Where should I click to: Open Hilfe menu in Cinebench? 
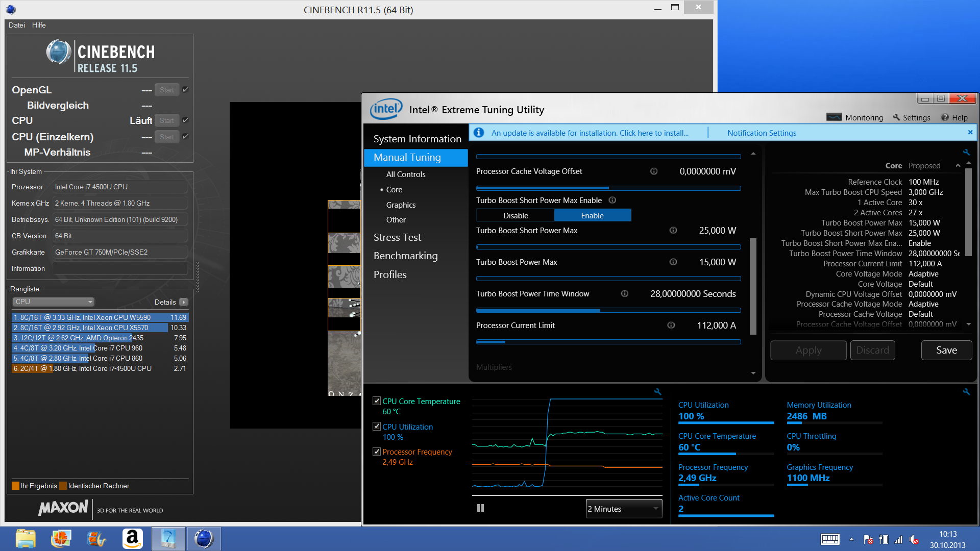[x=39, y=25]
